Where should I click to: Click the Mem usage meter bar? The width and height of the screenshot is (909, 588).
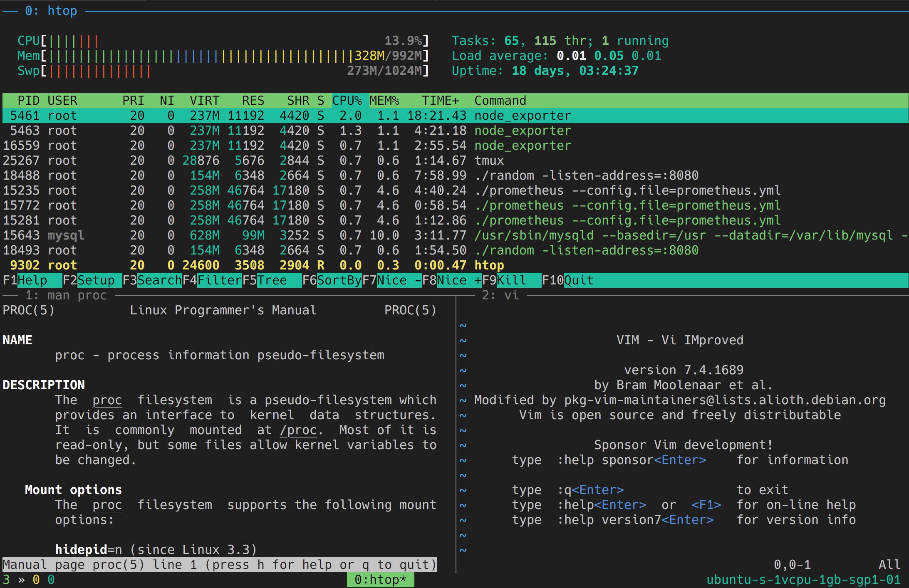(x=200, y=56)
